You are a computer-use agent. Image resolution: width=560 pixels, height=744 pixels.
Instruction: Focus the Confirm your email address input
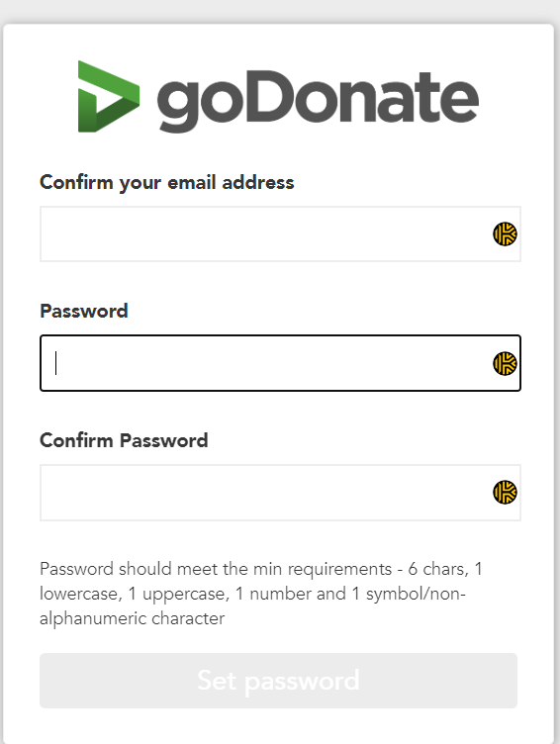tap(280, 233)
